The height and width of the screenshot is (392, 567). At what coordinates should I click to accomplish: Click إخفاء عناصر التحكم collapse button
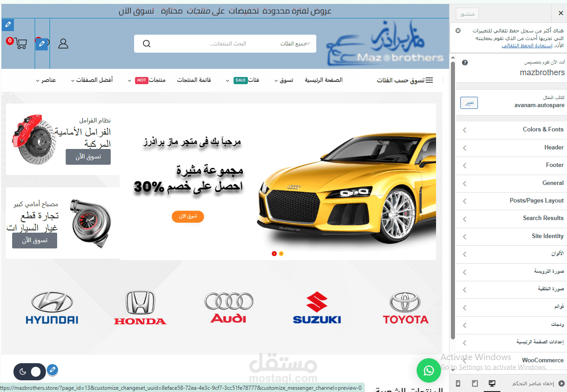pos(538,383)
